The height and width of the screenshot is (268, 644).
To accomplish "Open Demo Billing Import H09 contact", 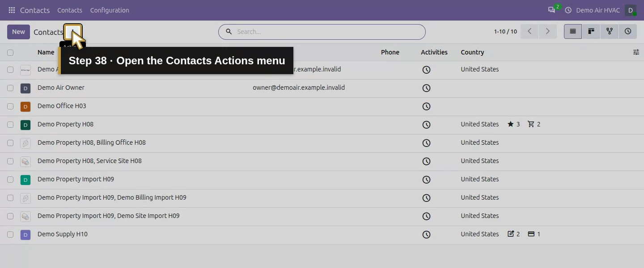I will point(112,197).
